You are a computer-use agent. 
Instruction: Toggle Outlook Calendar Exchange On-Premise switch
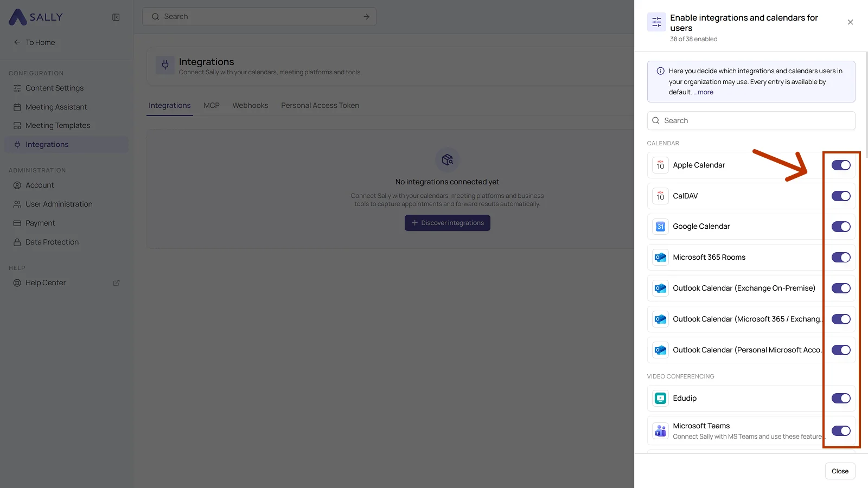841,288
